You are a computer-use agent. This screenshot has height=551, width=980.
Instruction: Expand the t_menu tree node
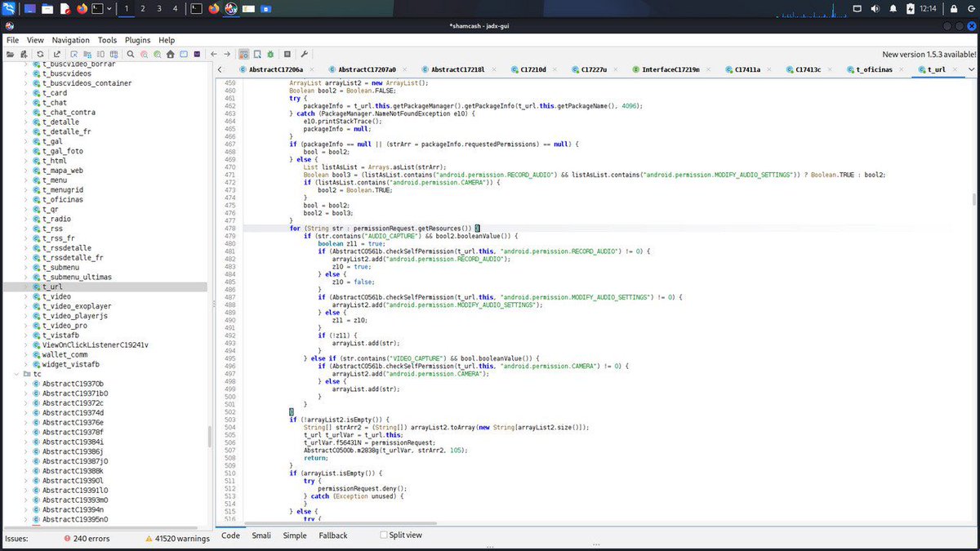pyautogui.click(x=25, y=180)
